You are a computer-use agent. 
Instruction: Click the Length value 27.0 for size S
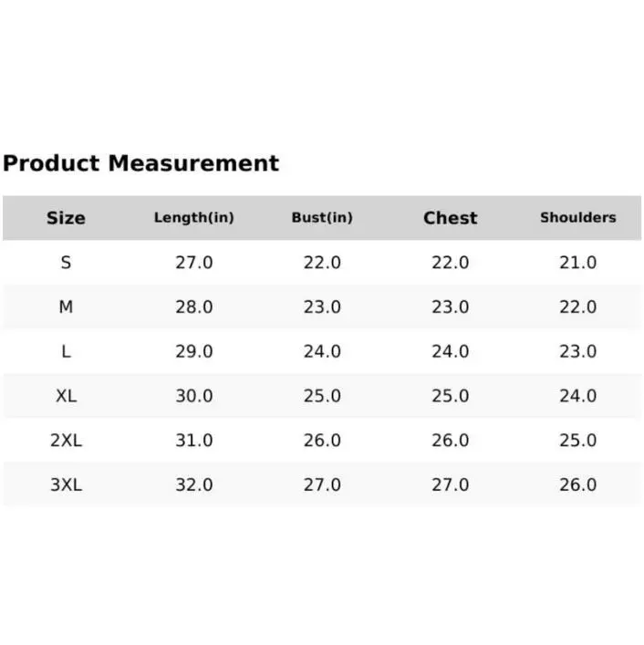pos(193,263)
